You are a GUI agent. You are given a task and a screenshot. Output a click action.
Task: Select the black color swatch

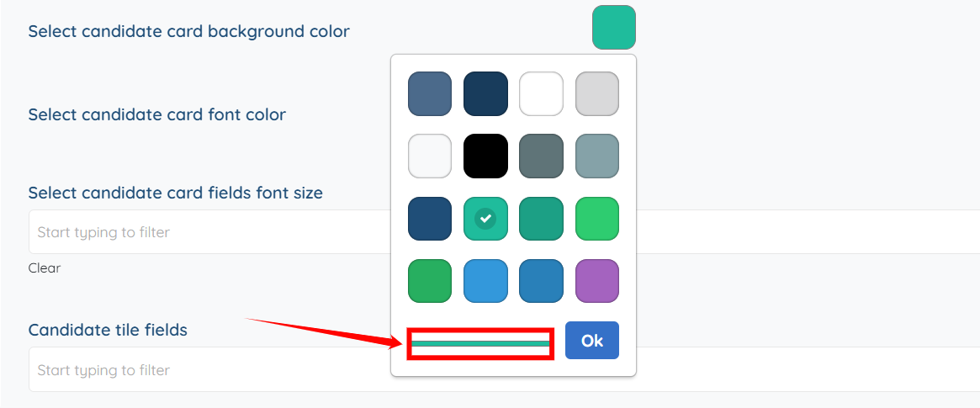point(485,156)
